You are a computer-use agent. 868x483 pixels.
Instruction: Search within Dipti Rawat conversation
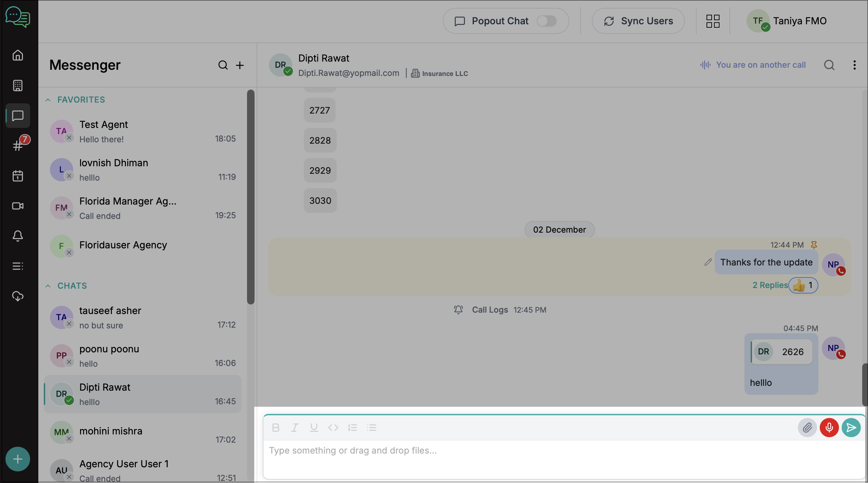[829, 65]
